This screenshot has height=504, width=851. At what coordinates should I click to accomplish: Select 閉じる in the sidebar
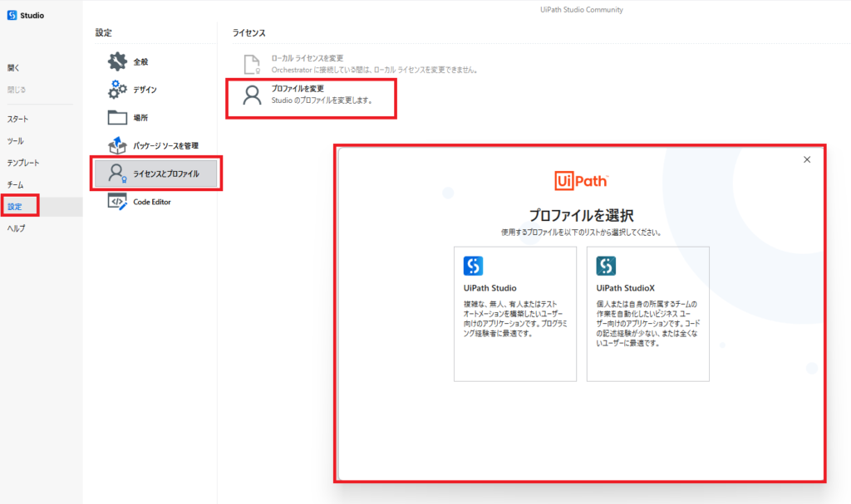pos(17,90)
